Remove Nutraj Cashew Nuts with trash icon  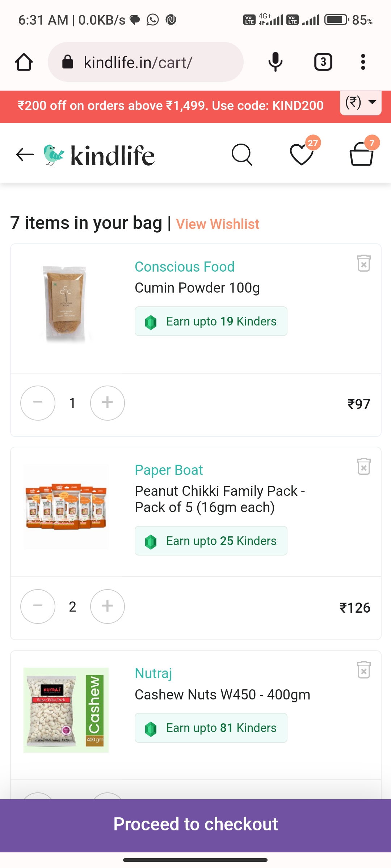click(x=363, y=670)
